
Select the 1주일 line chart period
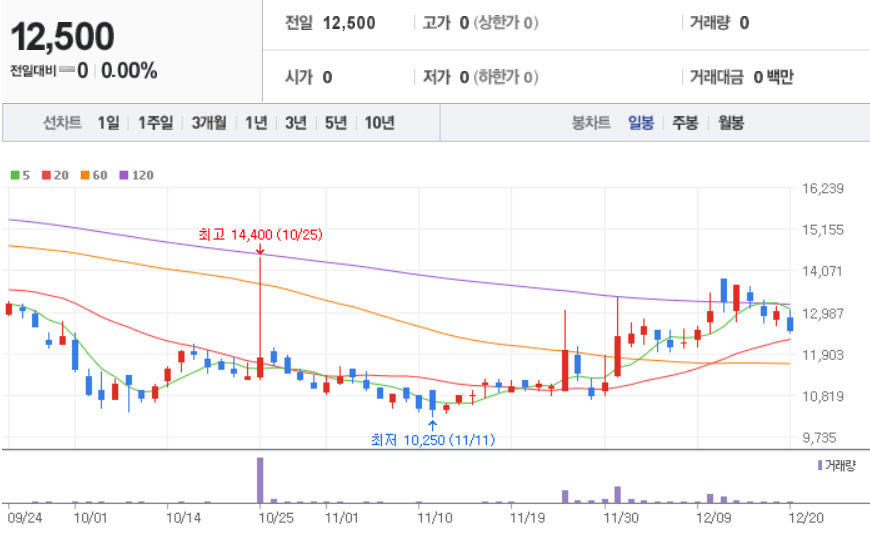(155, 123)
